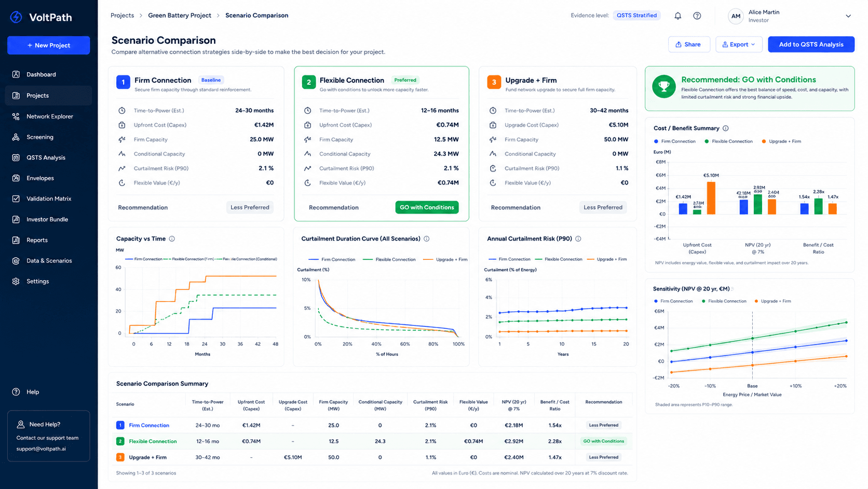
Task: Open Network Explorer menu item
Action: coord(49,116)
